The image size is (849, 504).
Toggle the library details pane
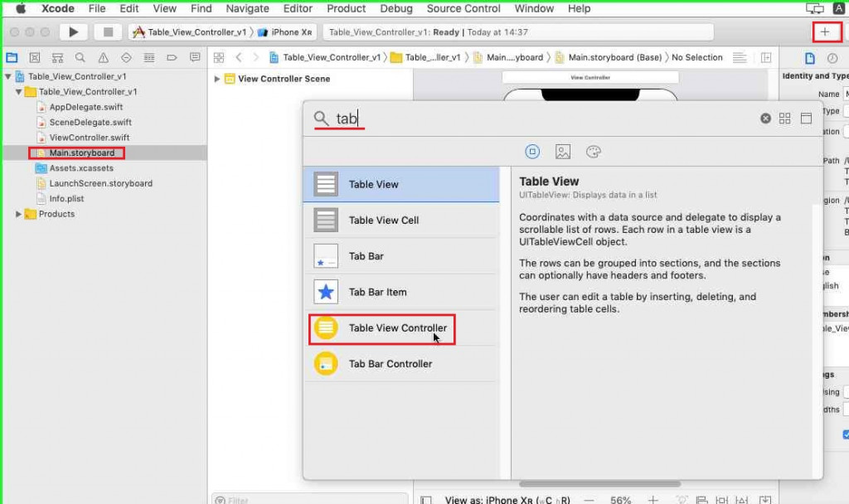click(x=806, y=118)
